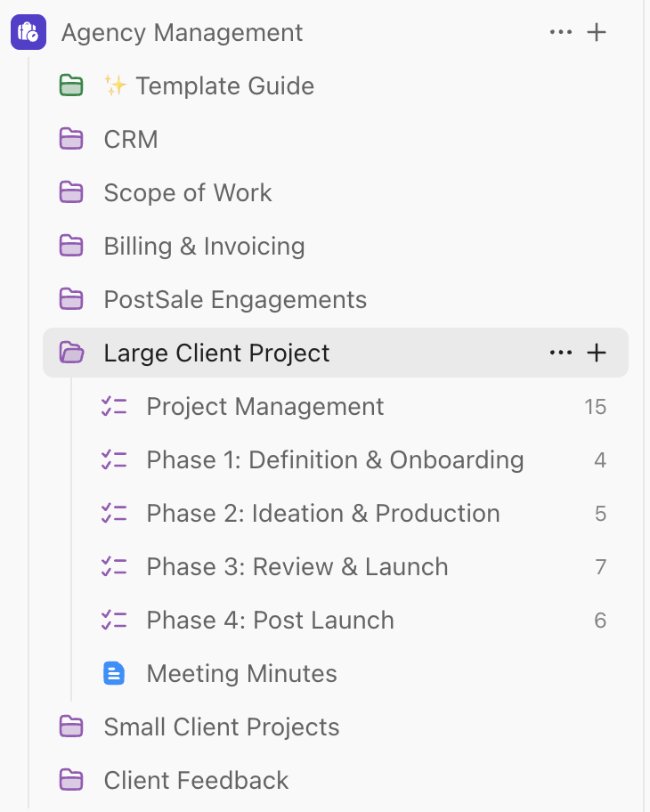Open Phase 1: Definition & Onboarding
The height and width of the screenshot is (812, 650).
[x=335, y=459]
